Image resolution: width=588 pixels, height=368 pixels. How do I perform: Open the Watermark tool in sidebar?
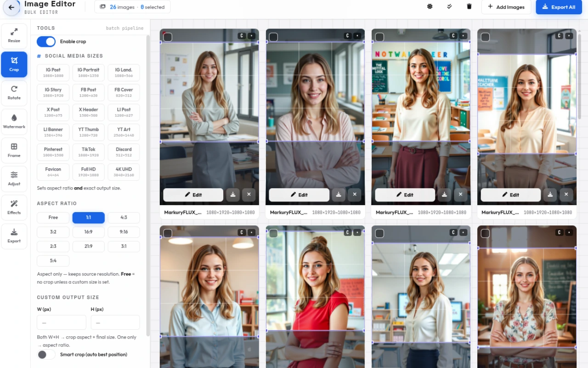[x=14, y=122]
